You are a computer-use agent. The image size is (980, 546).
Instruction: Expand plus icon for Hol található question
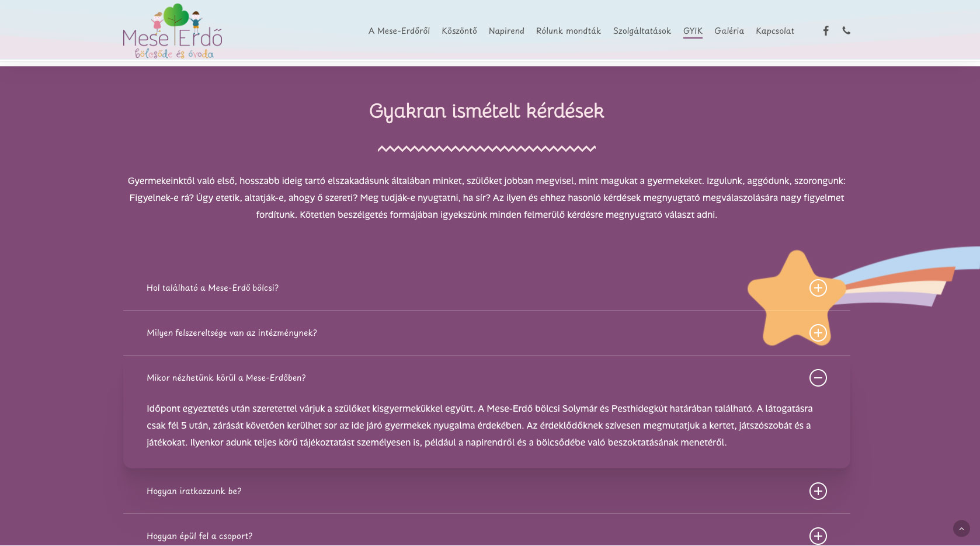click(818, 288)
